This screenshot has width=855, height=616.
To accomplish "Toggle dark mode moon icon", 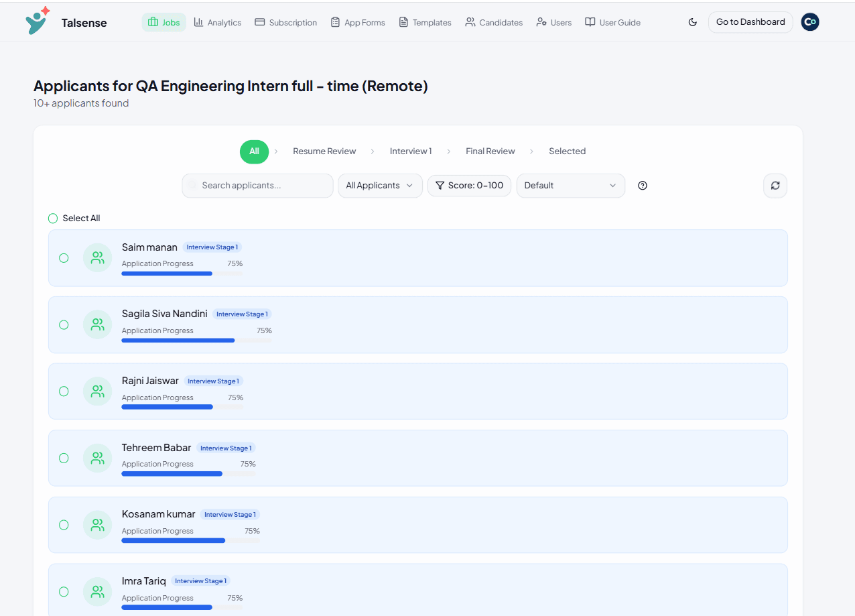I will (693, 22).
